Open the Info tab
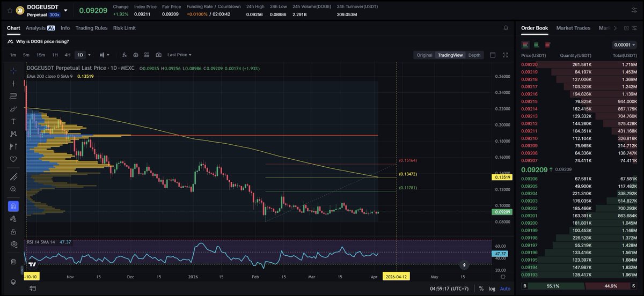Image resolution: width=644 pixels, height=296 pixels. 65,28
